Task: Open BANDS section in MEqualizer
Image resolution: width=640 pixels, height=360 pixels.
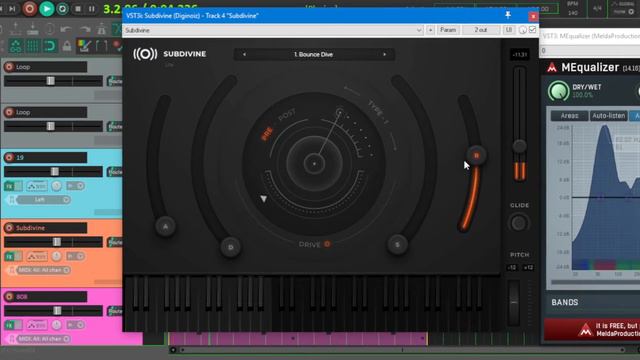Action: pos(565,302)
